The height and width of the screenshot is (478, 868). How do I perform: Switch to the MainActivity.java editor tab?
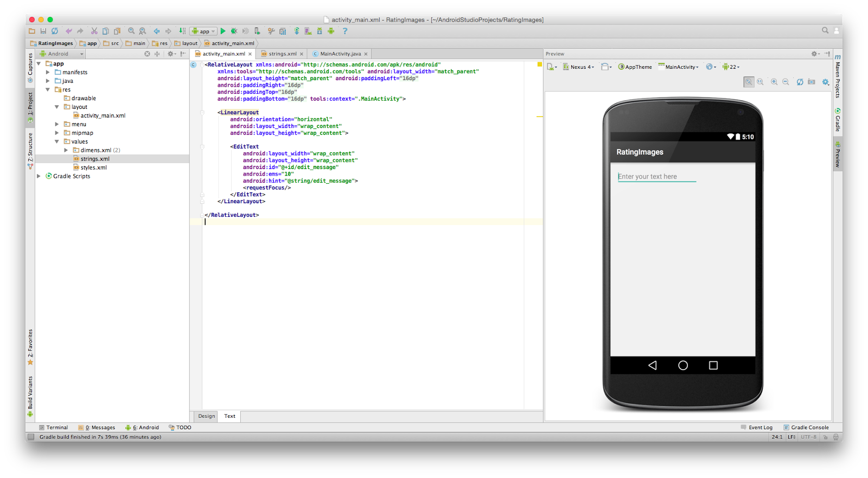pos(340,54)
